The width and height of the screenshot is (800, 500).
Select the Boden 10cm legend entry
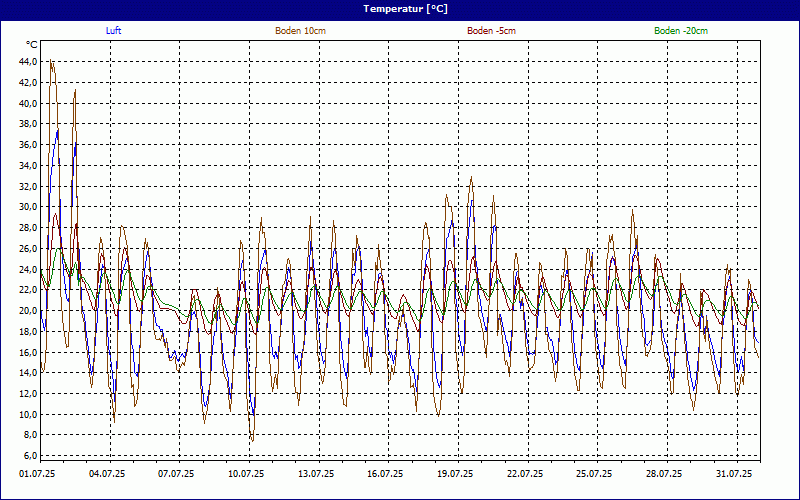click(x=300, y=31)
